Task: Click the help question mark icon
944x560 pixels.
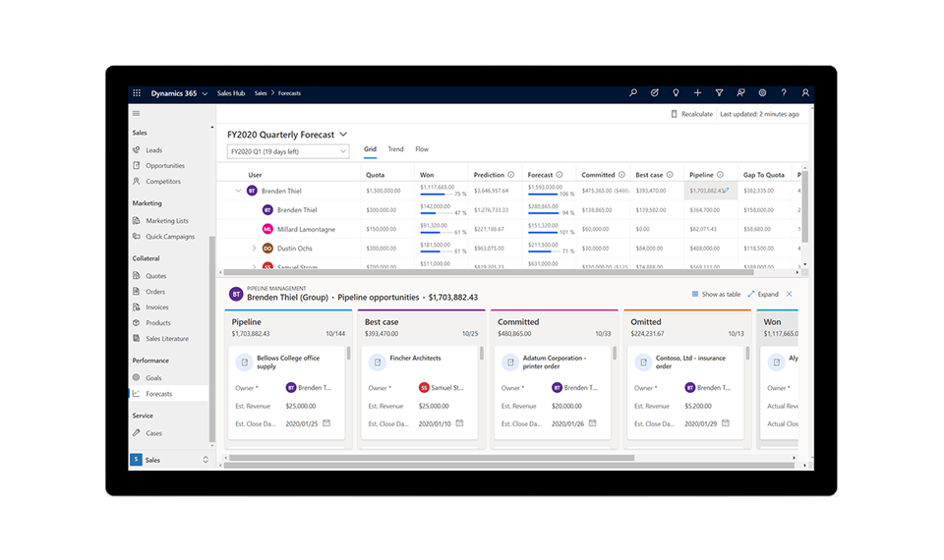Action: [784, 93]
